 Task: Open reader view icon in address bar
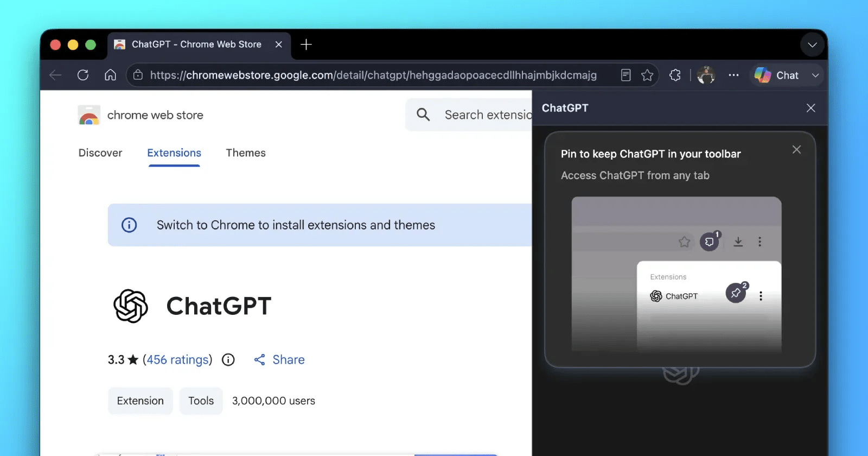626,75
